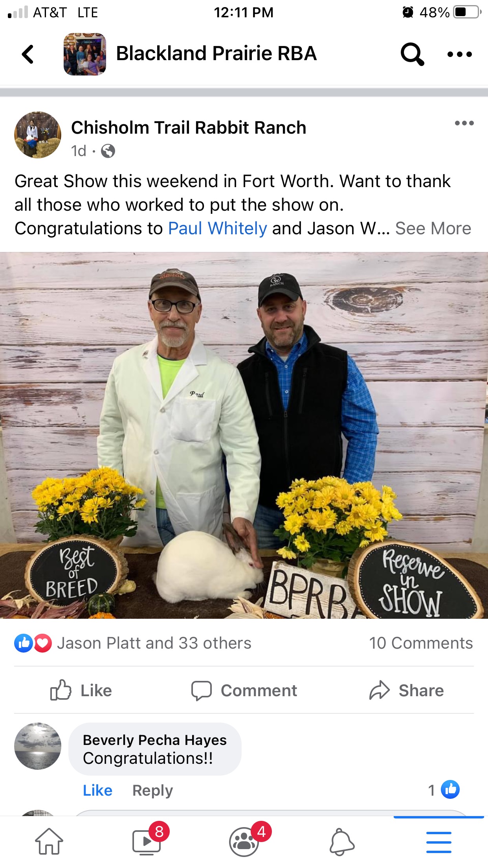Viewport: 488px width, 868px height.
Task: Open Chisholm Trail Rabbit Ranch profile picture
Action: (38, 135)
